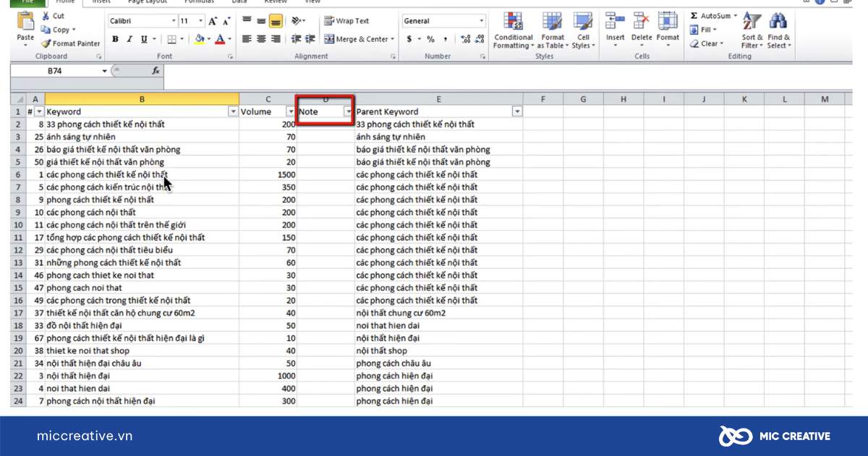The width and height of the screenshot is (868, 456).
Task: Click the Select All corner button
Action: (18, 99)
